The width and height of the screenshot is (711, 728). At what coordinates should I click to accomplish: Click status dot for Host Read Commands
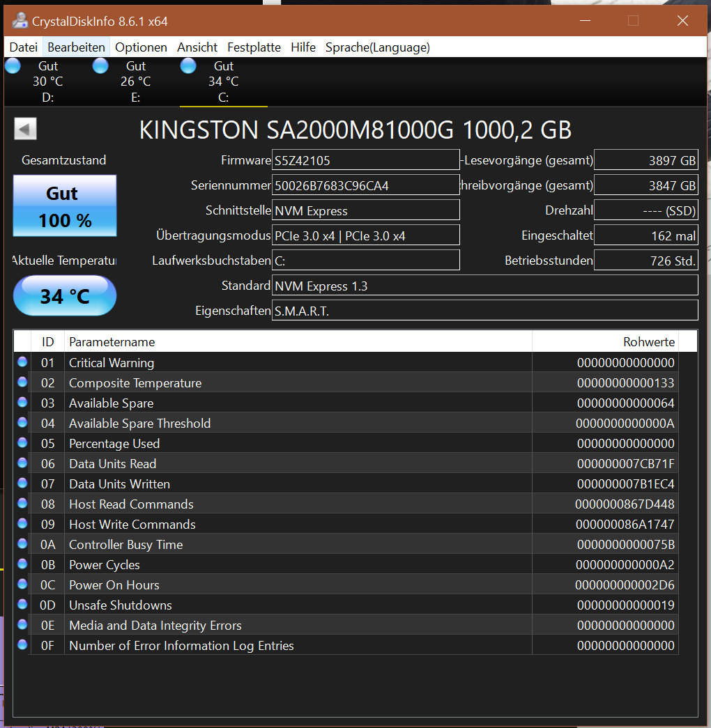click(22, 503)
